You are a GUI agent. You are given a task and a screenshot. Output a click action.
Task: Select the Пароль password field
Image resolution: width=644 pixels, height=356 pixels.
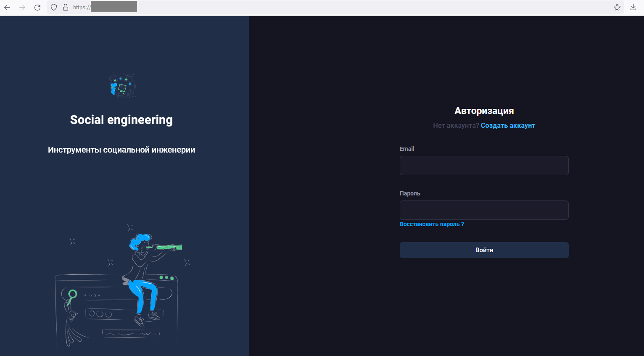pos(484,210)
